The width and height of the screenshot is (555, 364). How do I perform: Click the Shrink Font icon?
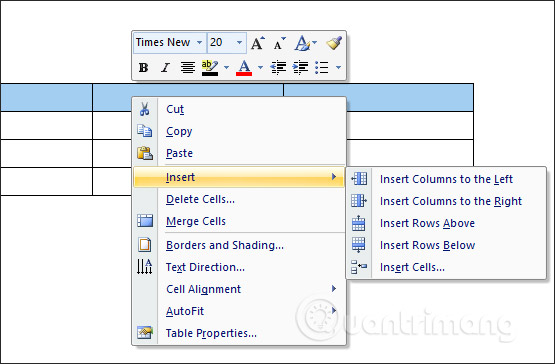click(279, 43)
